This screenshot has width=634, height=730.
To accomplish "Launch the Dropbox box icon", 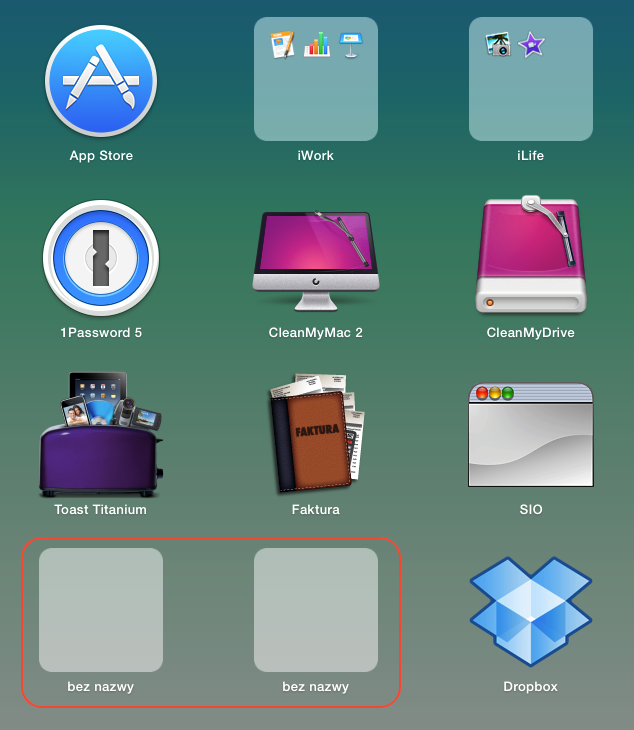I will 531,611.
